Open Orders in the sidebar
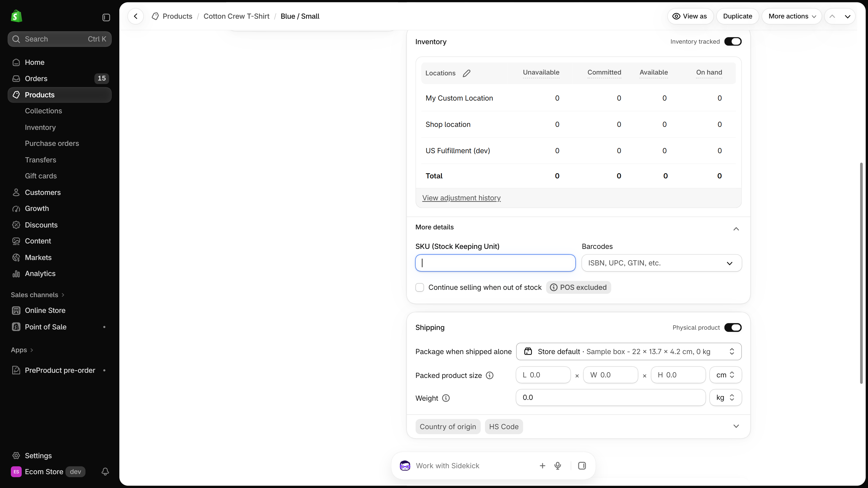This screenshot has width=868, height=488. (x=60, y=78)
